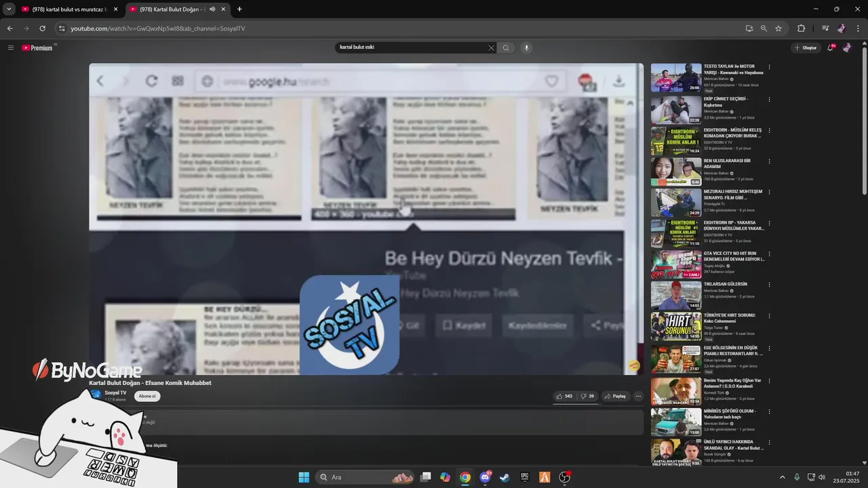Open Task View on the taskbar

point(425,477)
